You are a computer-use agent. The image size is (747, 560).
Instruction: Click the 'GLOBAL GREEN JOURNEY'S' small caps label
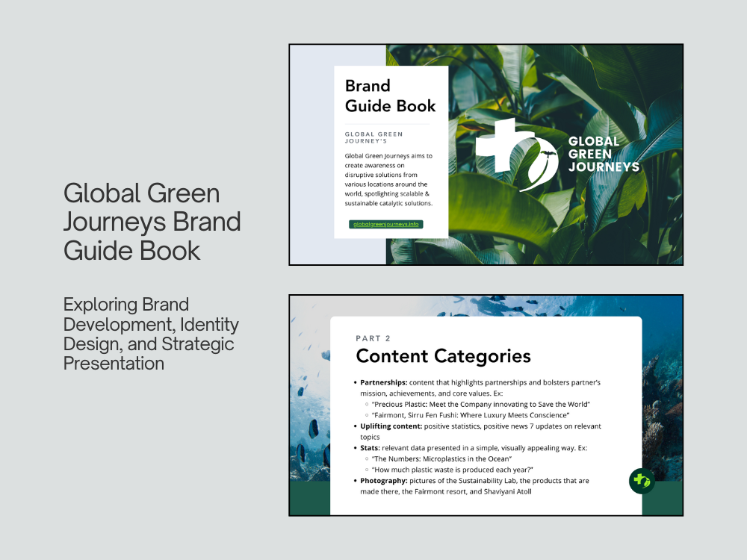click(374, 137)
